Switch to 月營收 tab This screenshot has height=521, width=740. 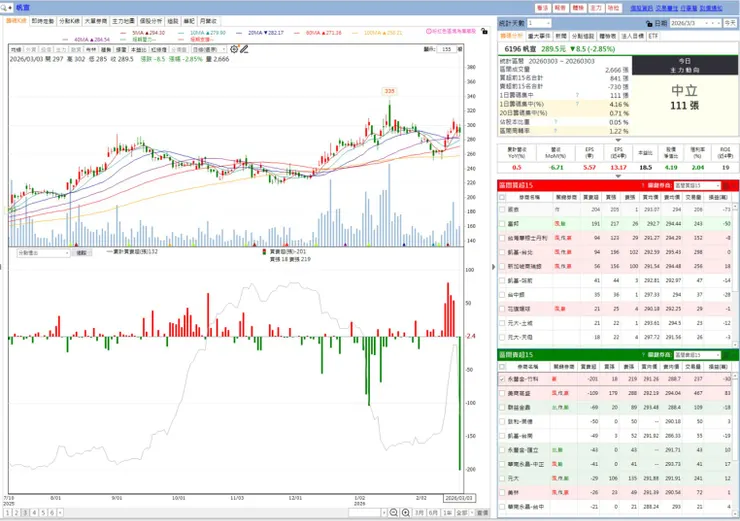click(208, 21)
